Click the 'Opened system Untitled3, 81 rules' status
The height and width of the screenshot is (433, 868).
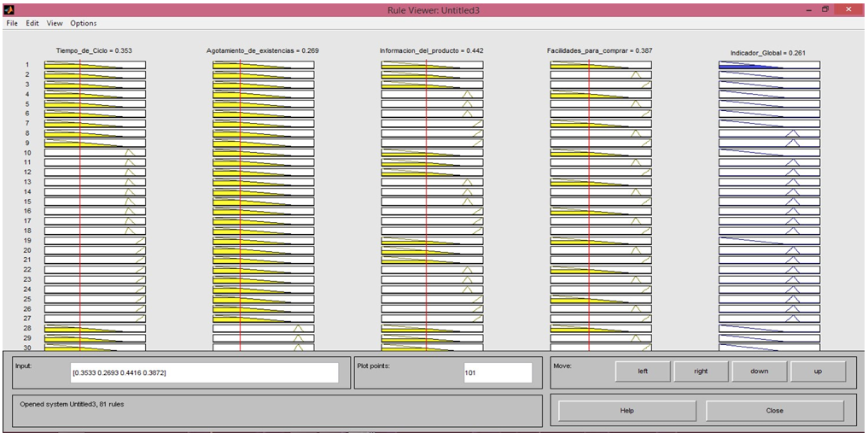click(72, 404)
